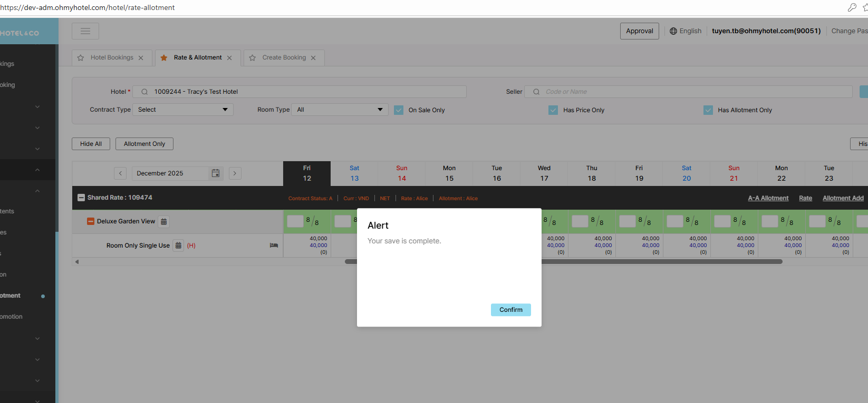The width and height of the screenshot is (868, 403).
Task: Click the Seller Code or Name field
Action: (688, 92)
